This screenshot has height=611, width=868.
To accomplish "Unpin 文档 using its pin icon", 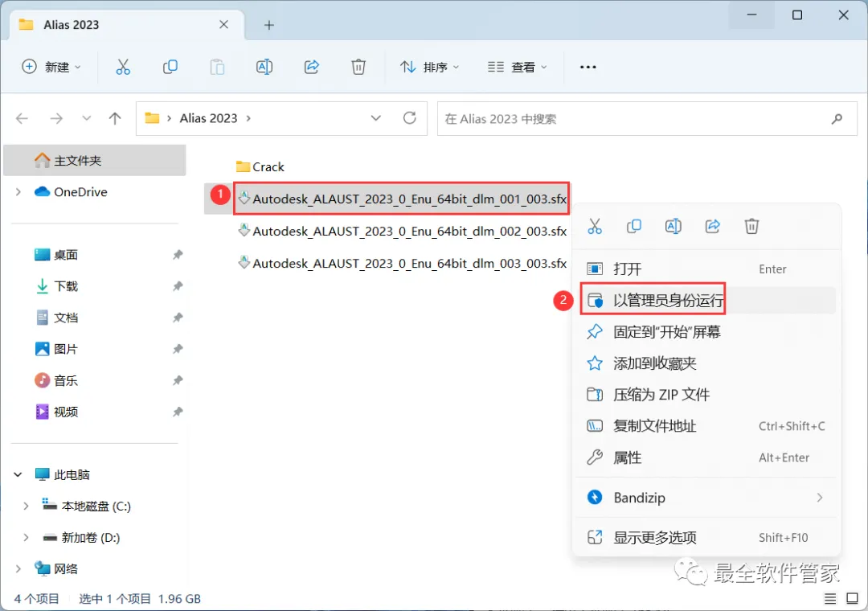I will (x=178, y=318).
